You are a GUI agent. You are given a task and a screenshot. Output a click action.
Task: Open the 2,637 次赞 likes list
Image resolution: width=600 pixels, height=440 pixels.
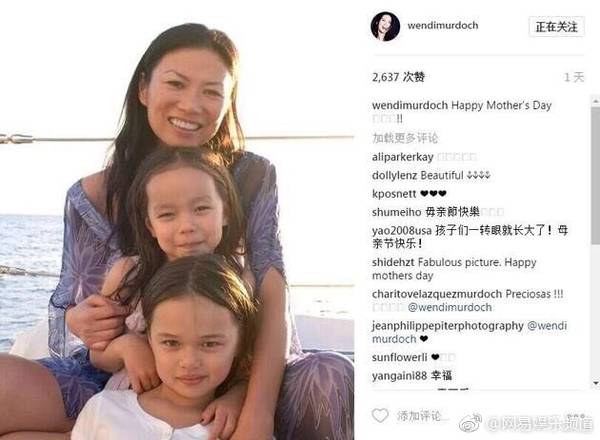398,77
